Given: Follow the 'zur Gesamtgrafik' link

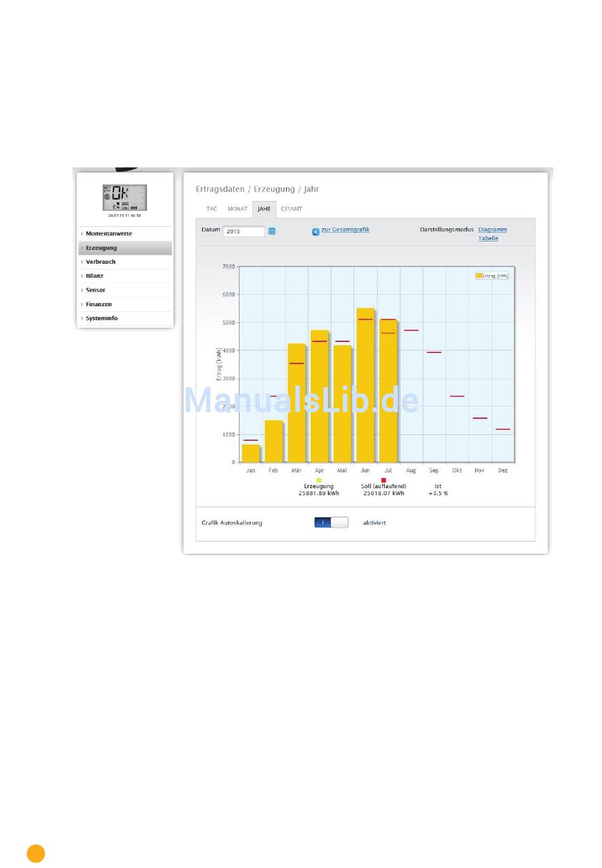Looking at the screenshot, I should [345, 230].
